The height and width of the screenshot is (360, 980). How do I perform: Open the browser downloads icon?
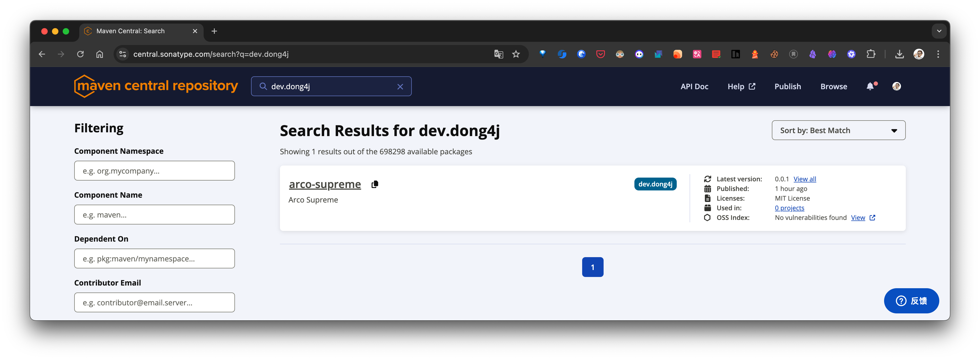(899, 54)
